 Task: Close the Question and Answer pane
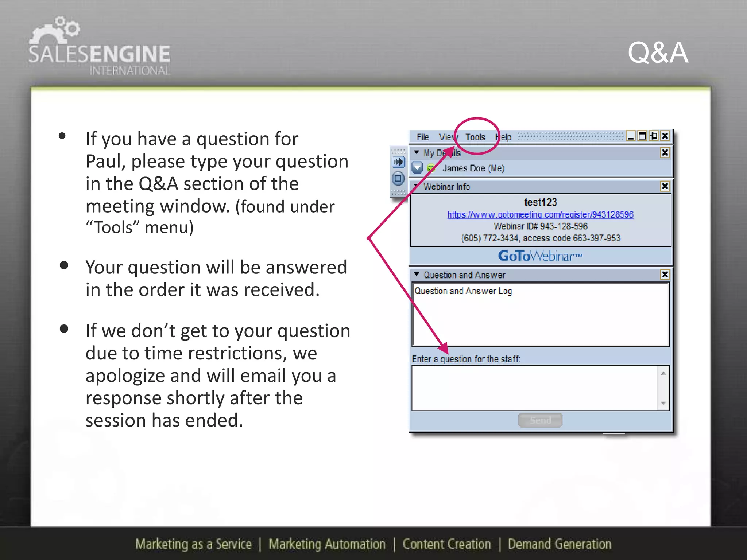point(665,275)
